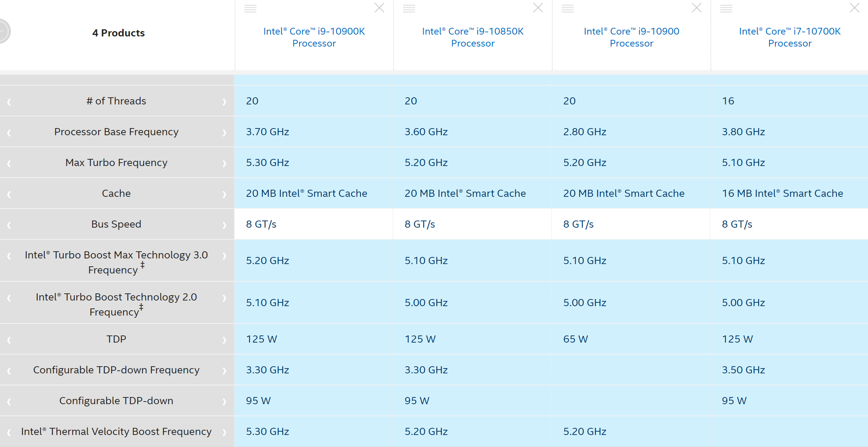868x447 pixels.
Task: Select the 'Max Turbo Frequency' row label
Action: click(116, 163)
